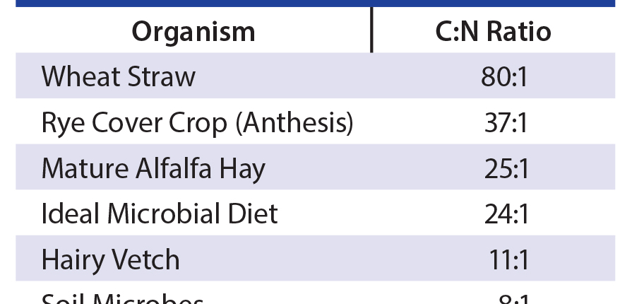Click the 24:1 ratio value
644x304 pixels.
pos(506,214)
